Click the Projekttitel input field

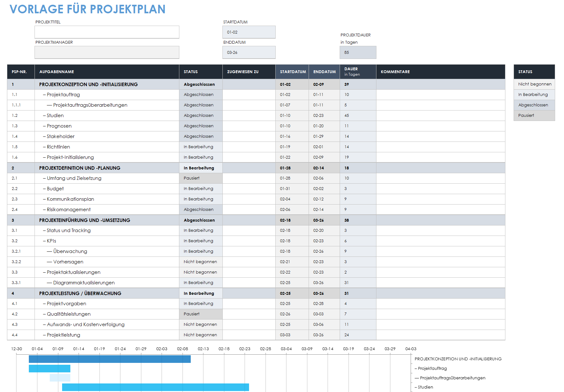tap(107, 32)
